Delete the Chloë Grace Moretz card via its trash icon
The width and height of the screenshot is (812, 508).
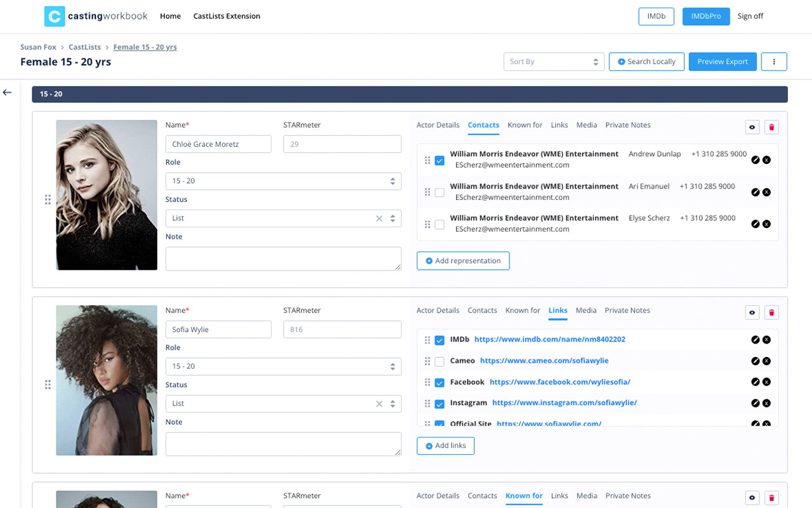771,128
